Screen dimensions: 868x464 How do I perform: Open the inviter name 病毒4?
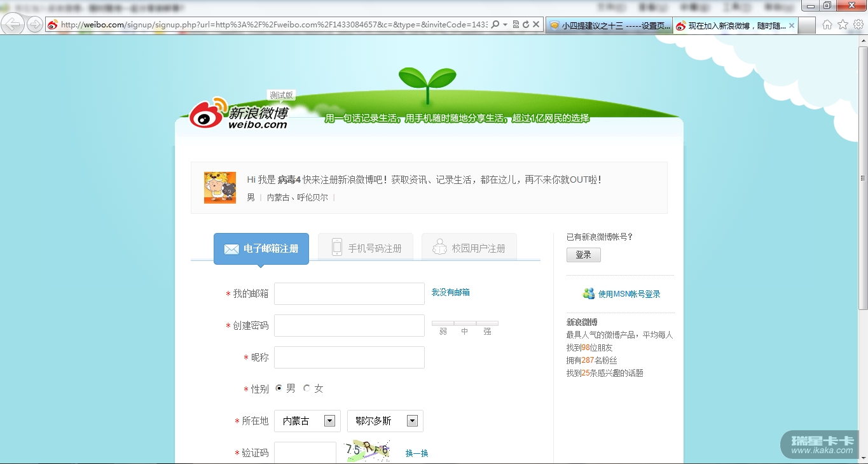tap(289, 180)
